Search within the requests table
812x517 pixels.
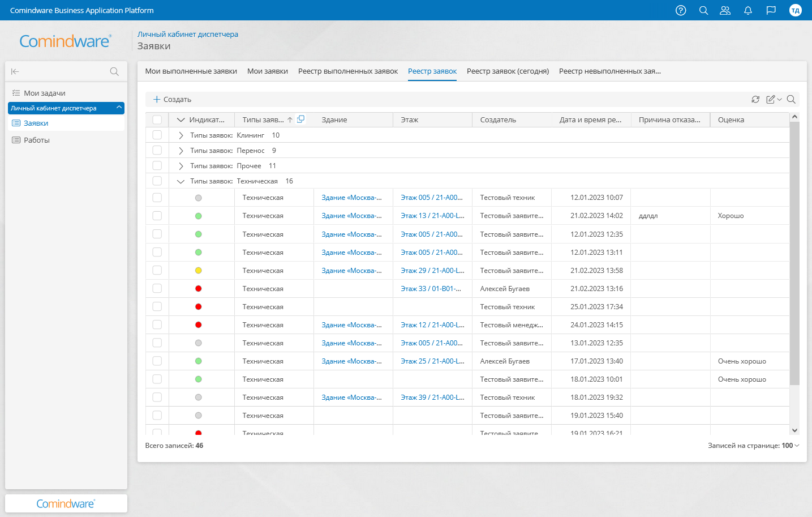(791, 99)
